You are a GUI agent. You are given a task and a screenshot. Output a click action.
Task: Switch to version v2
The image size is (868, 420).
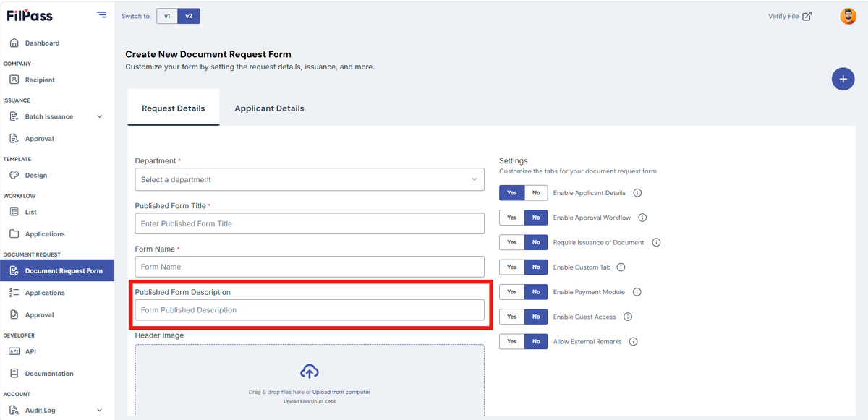(x=189, y=16)
